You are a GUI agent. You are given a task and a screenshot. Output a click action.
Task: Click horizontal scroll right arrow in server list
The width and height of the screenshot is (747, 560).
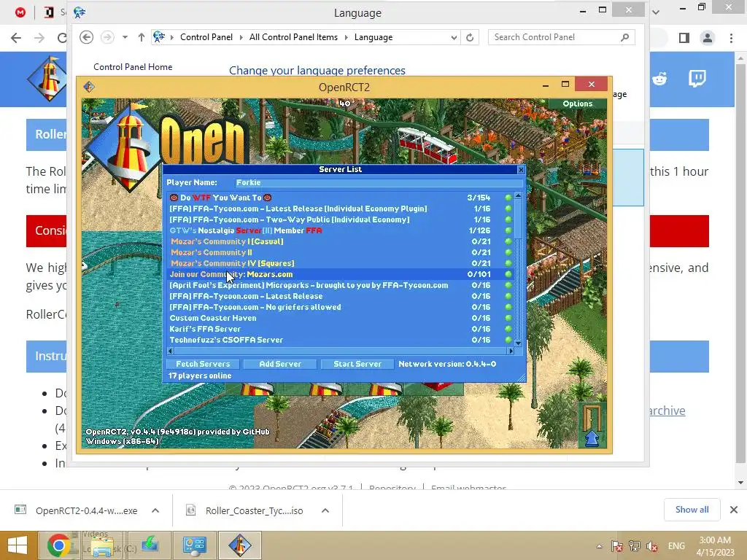pyautogui.click(x=511, y=351)
